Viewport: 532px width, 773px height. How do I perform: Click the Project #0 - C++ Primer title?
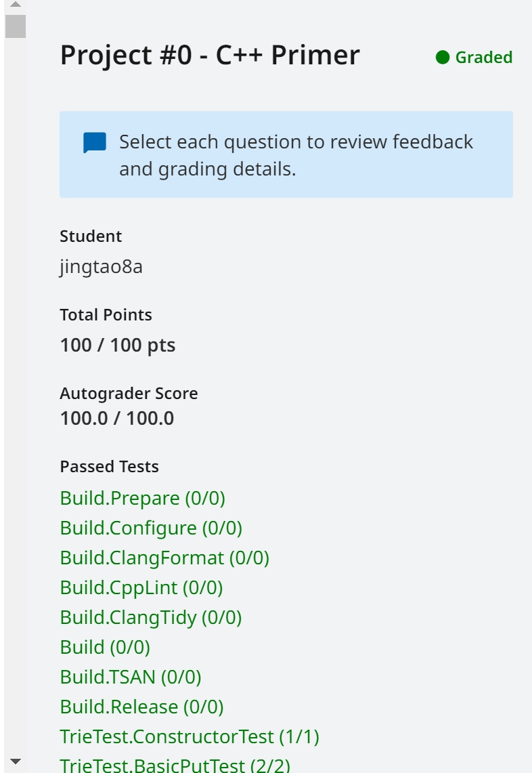tap(210, 55)
